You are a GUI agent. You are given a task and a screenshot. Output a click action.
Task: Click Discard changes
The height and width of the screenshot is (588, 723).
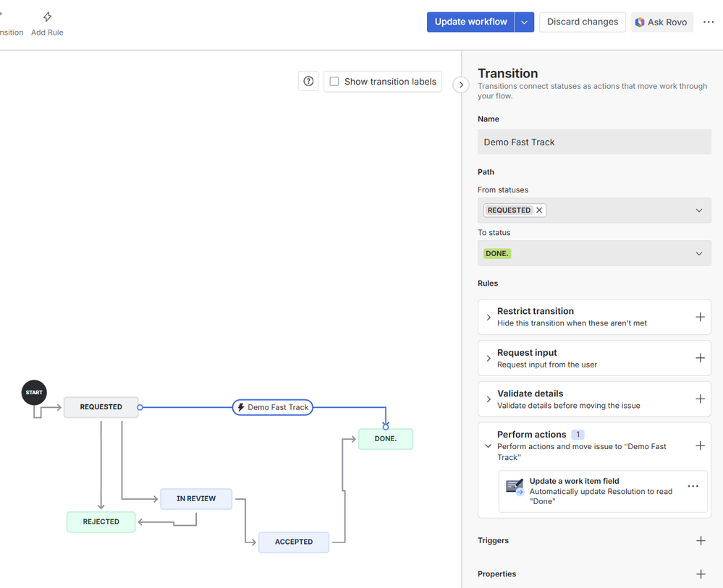[582, 22]
